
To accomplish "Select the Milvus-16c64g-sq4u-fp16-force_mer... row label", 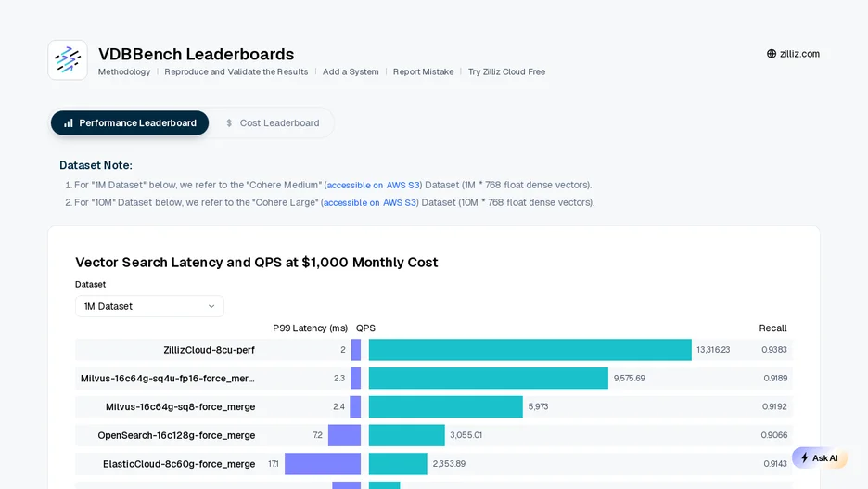I will [168, 379].
